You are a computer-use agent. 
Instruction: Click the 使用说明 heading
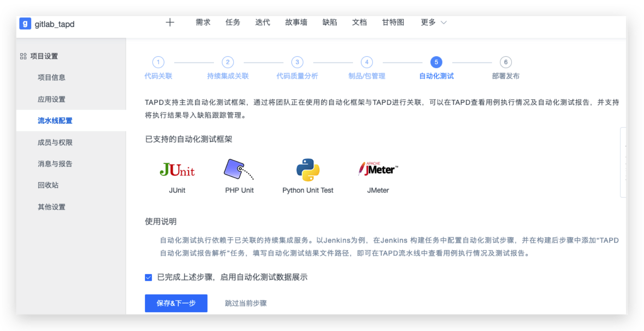(x=161, y=221)
